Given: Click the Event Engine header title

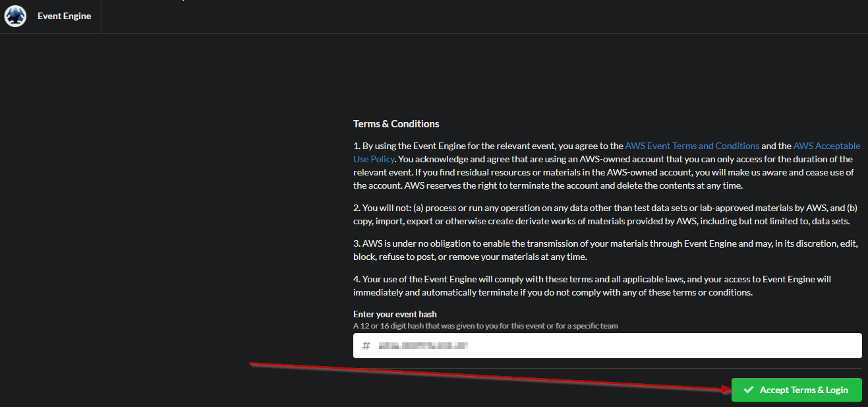Looking at the screenshot, I should 64,16.
